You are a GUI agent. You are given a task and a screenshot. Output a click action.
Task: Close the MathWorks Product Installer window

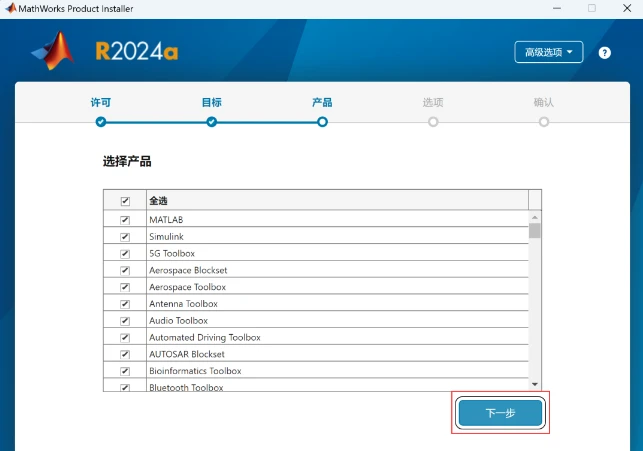[x=627, y=8]
